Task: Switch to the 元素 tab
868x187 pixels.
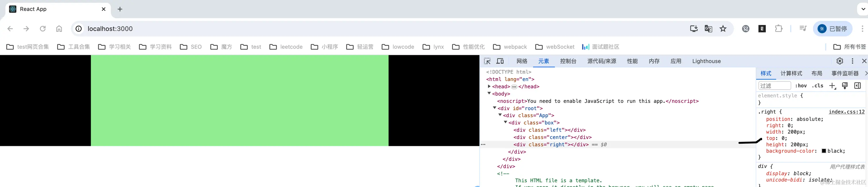Action: point(544,61)
